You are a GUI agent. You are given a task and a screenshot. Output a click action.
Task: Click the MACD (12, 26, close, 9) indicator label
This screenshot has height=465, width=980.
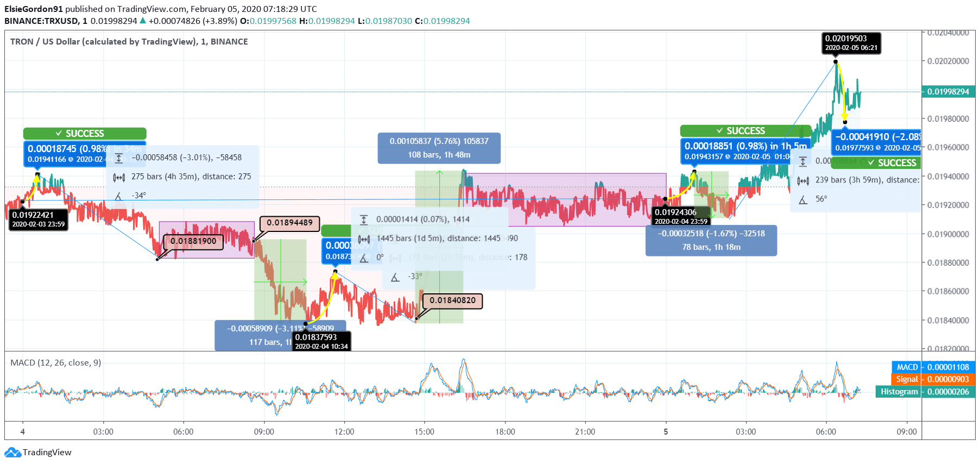click(56, 363)
